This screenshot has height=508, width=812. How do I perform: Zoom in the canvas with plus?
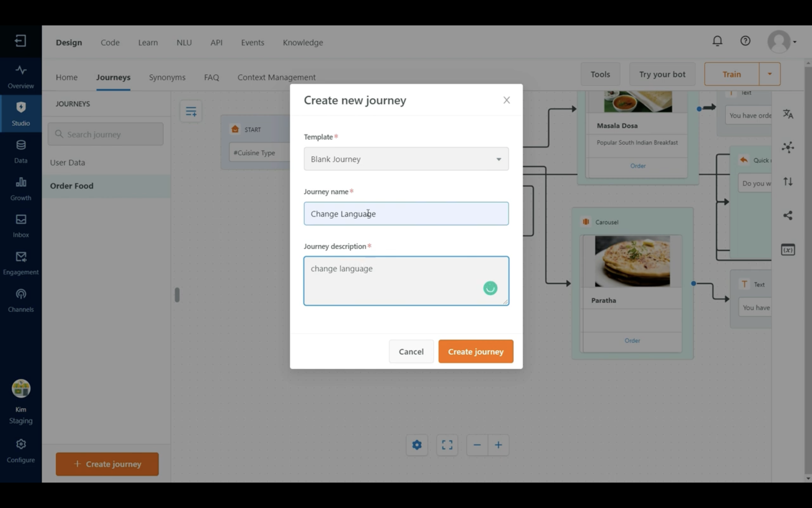[x=498, y=445]
